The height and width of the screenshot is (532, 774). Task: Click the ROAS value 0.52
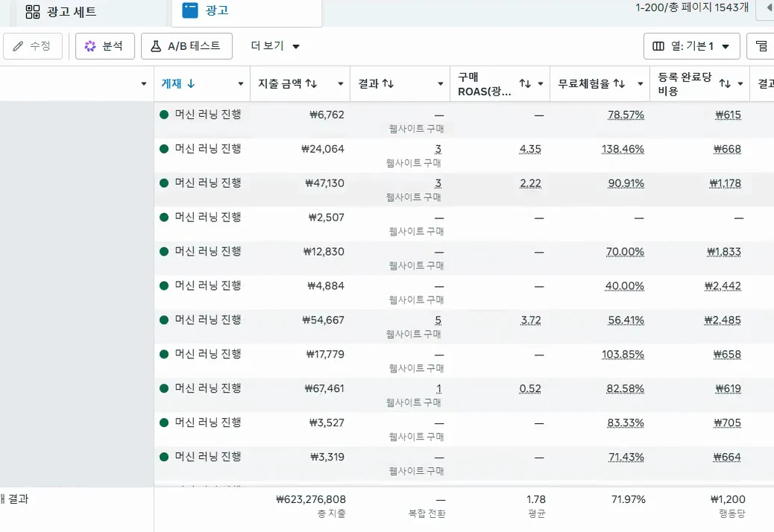pos(530,388)
